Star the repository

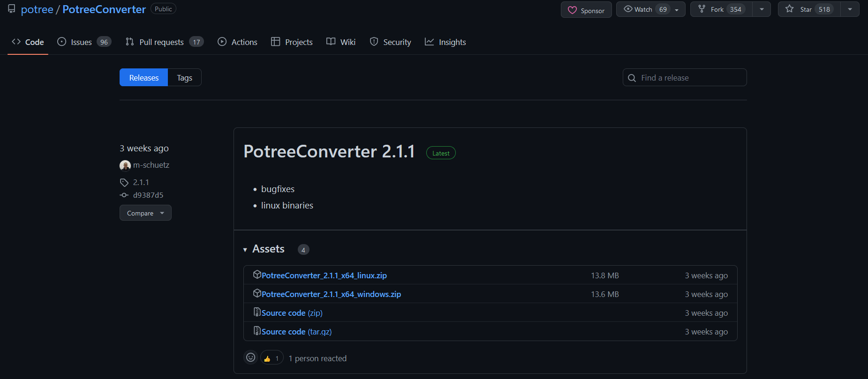point(809,9)
